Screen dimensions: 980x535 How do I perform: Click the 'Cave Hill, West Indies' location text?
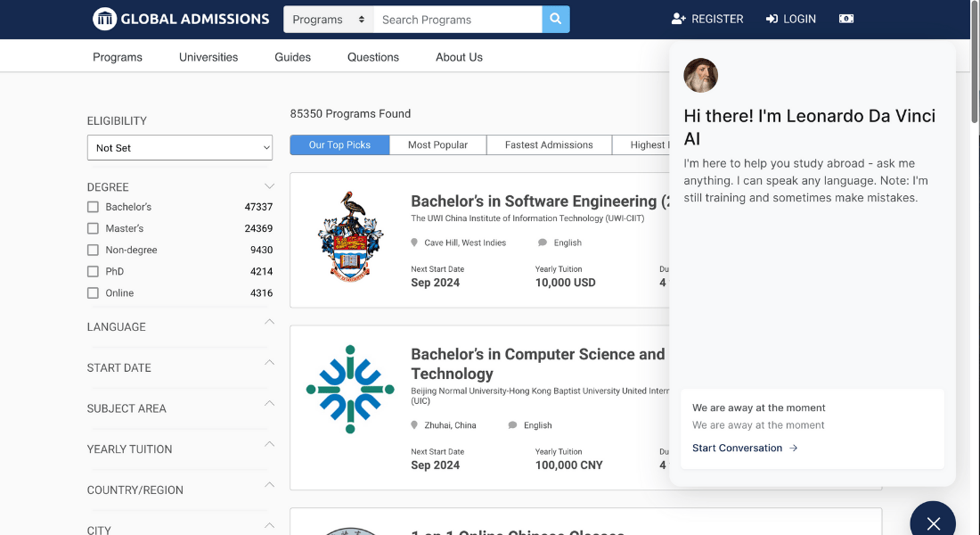(x=465, y=243)
